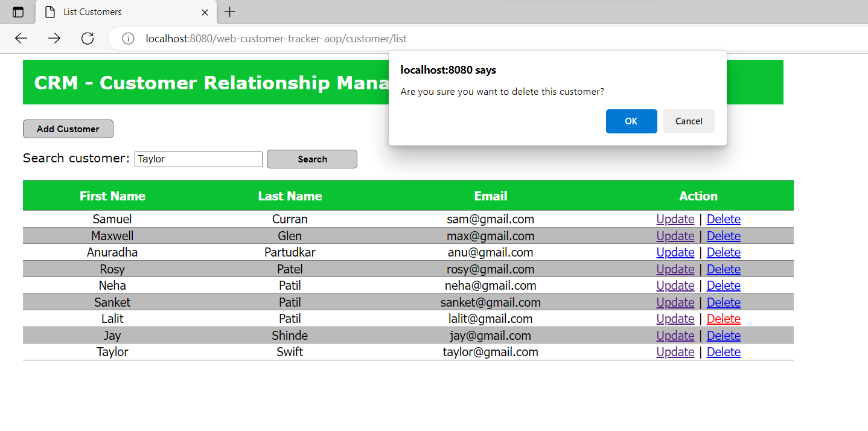Update the Samuel Curran customer
Viewport: 868px width, 431px height.
[675, 219]
